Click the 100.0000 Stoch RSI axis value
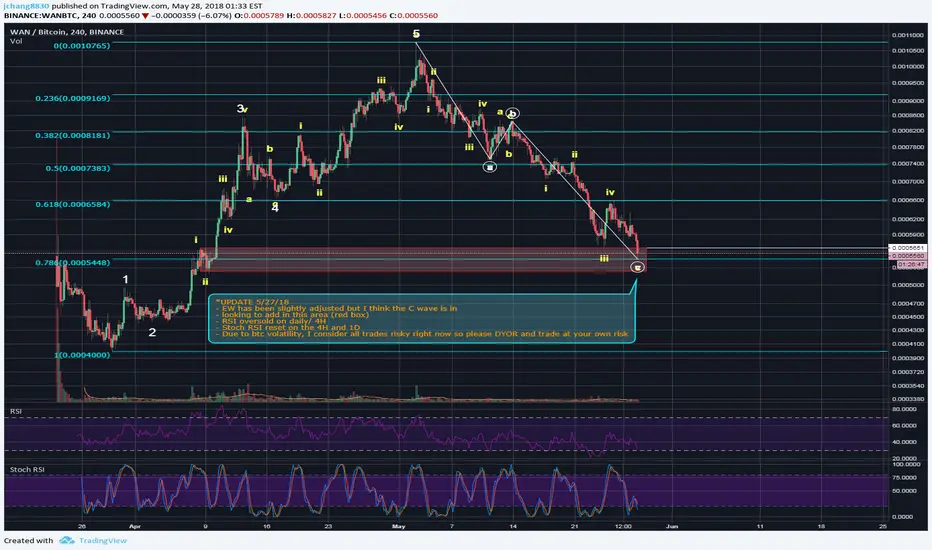Viewport: 932px width, 550px height. click(x=905, y=464)
